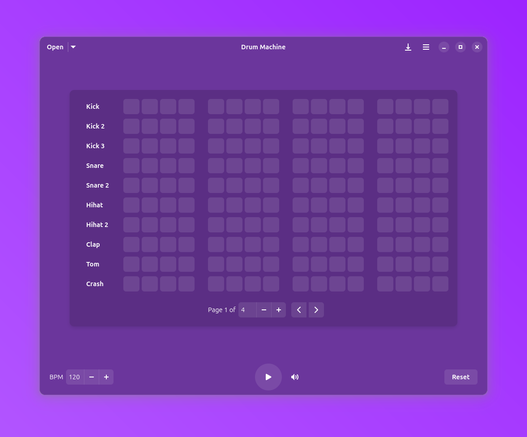This screenshot has height=437, width=527.
Task: Expand the dropdown arrow next to Open
Action: pyautogui.click(x=73, y=47)
